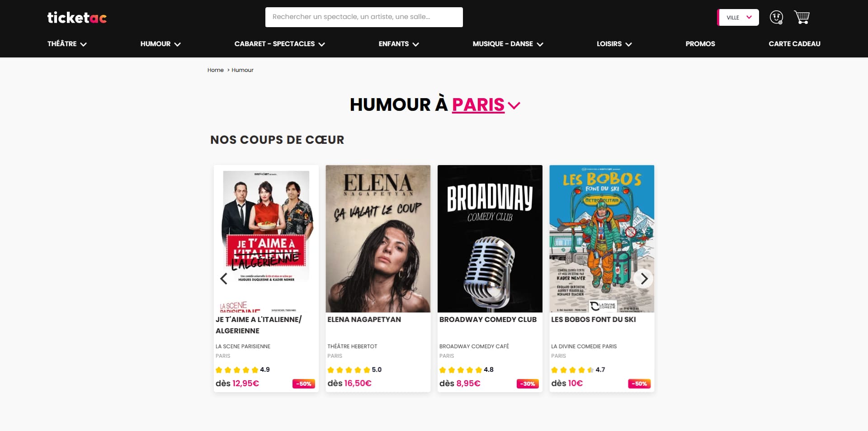The image size is (868, 431).
Task: Show next carousel shows with right arrow
Action: click(644, 279)
